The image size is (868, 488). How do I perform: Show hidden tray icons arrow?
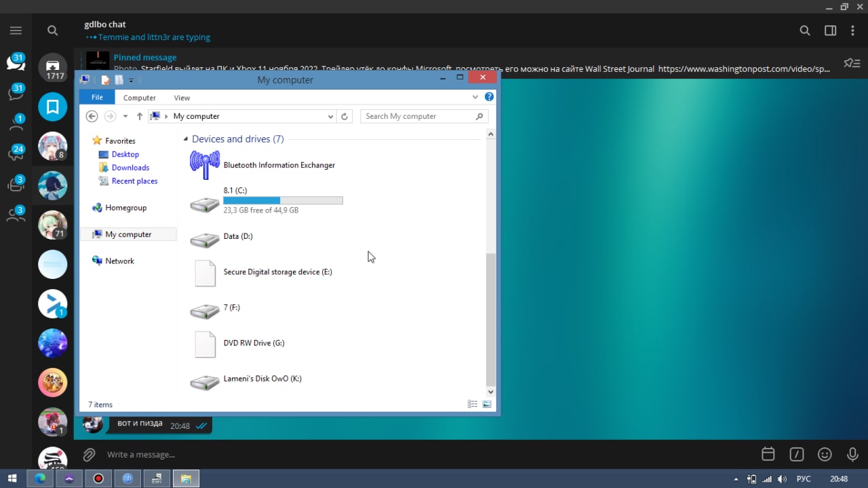[736, 479]
